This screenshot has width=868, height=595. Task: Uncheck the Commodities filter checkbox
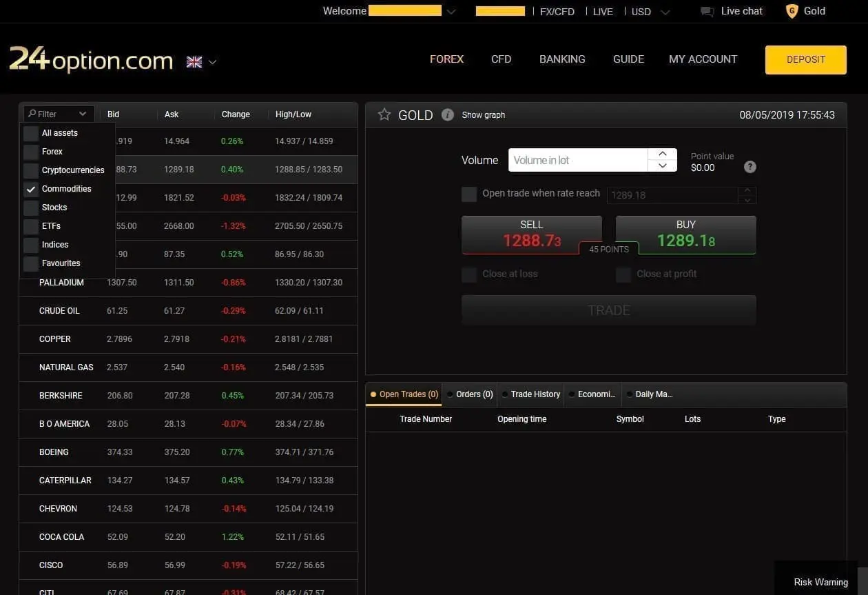click(x=31, y=188)
